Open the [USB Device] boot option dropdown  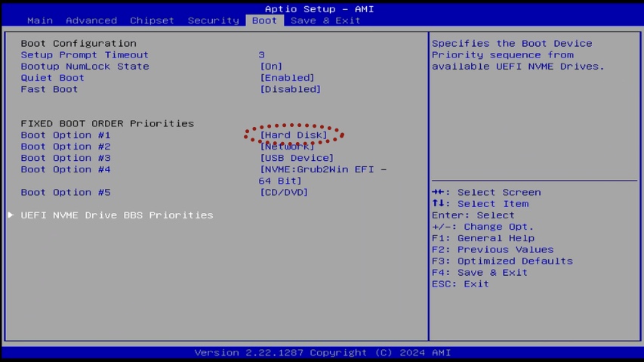click(x=297, y=158)
